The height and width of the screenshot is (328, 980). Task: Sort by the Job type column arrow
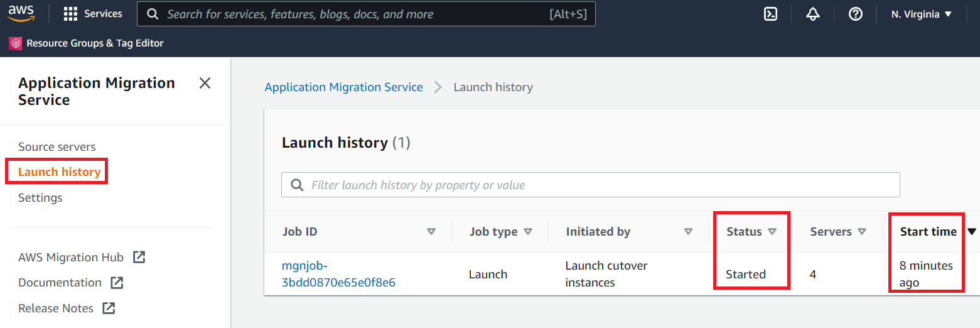click(x=528, y=232)
